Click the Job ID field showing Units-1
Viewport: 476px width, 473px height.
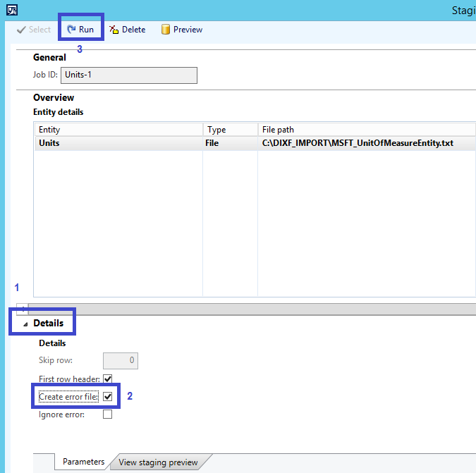point(128,75)
